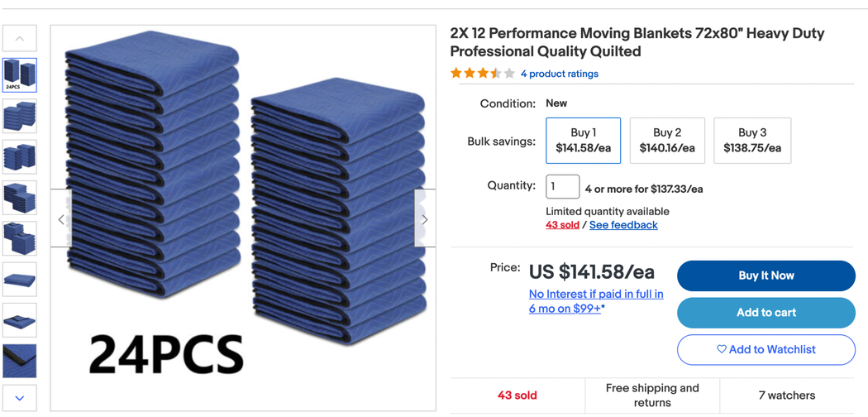Choose Buy 1 at $141.58/ea option

pyautogui.click(x=583, y=141)
